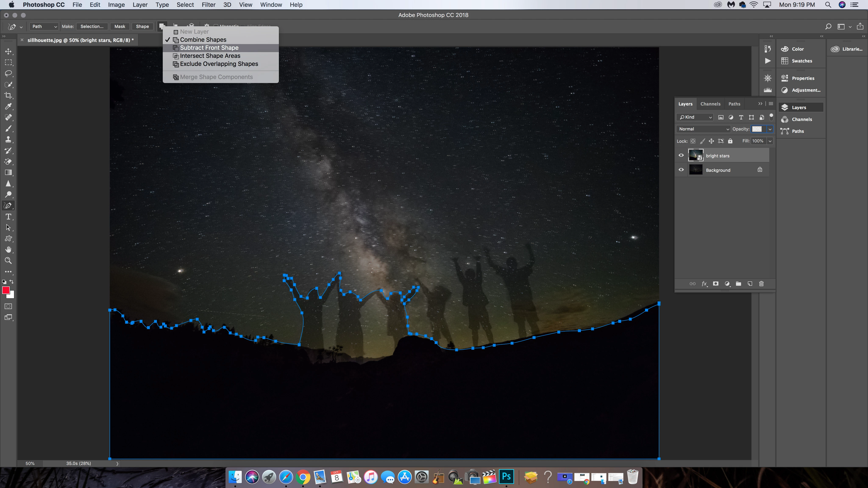Select the Zoom tool in toolbar

(x=8, y=261)
